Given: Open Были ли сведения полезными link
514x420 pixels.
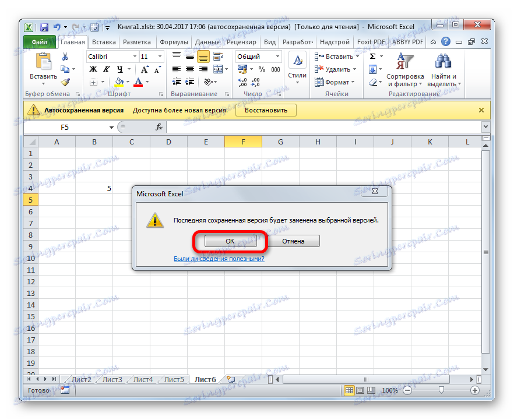Looking at the screenshot, I should point(219,259).
